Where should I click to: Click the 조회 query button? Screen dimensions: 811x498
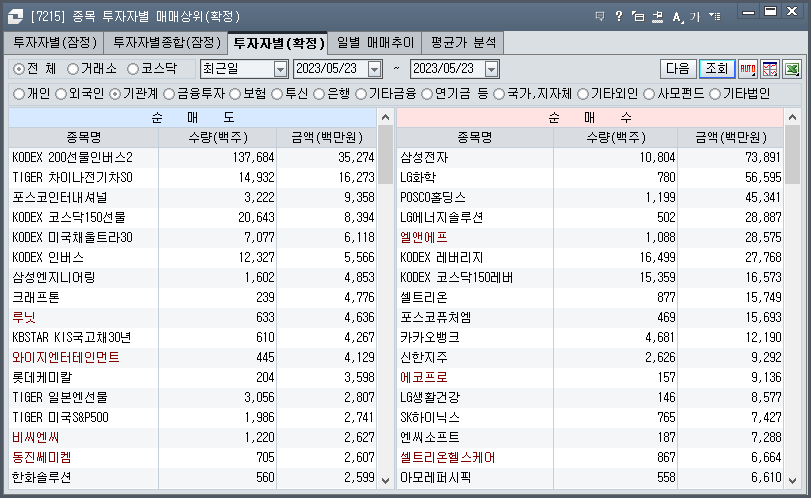click(717, 69)
